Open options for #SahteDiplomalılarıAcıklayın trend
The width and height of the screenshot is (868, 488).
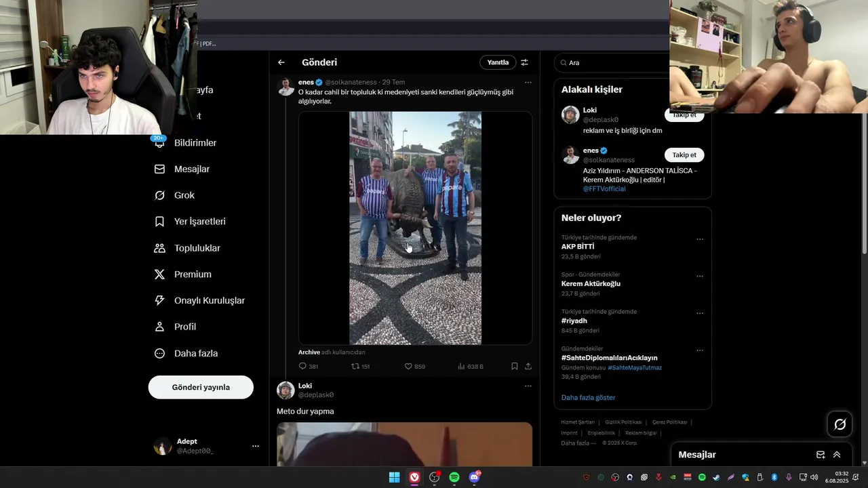pos(700,350)
